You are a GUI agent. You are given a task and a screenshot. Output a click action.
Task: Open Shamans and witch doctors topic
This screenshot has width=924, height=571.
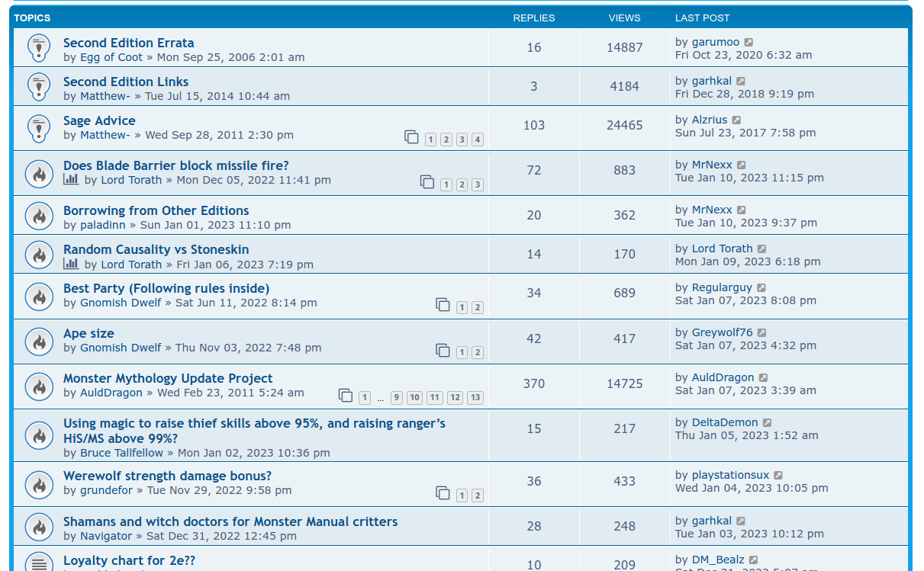click(230, 521)
